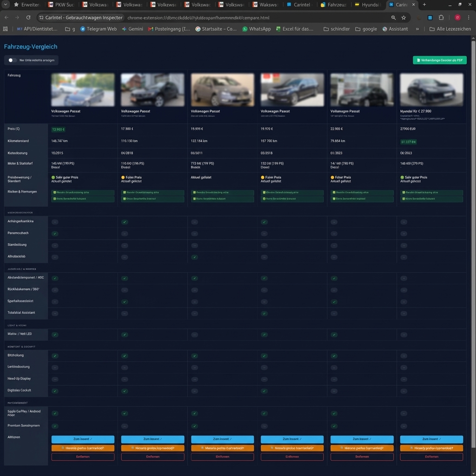Click Zum Inserat for the 19.999 € Passat
The width and height of the screenshot is (476, 476).
(223, 439)
